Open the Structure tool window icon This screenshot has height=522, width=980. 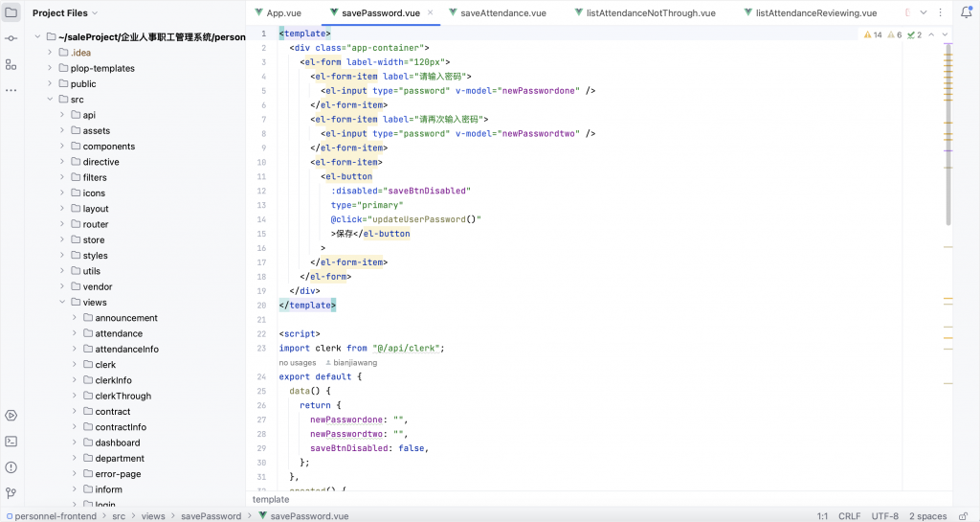coord(11,64)
